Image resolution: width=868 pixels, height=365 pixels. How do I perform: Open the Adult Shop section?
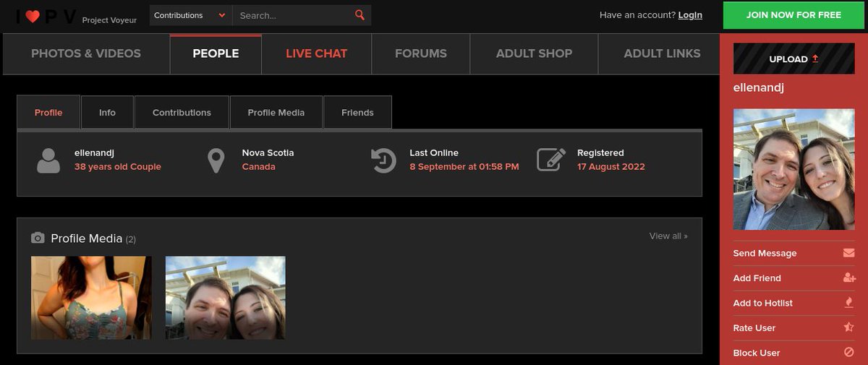pyautogui.click(x=534, y=53)
